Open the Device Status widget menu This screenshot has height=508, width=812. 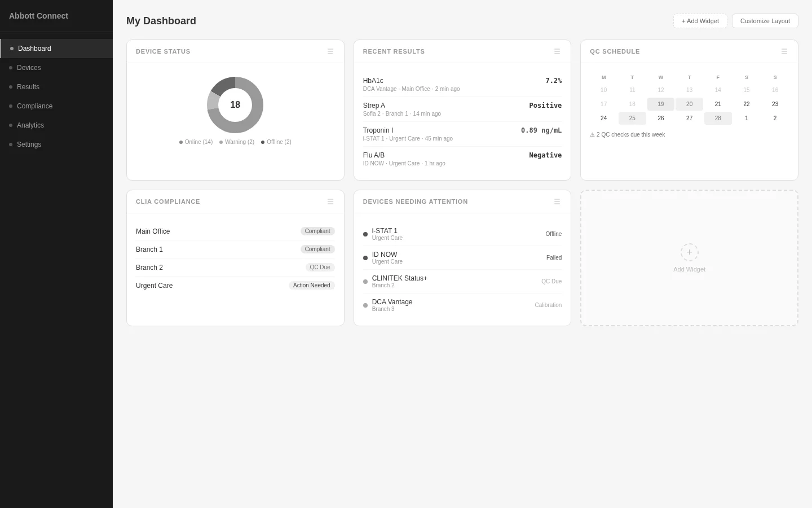(330, 51)
